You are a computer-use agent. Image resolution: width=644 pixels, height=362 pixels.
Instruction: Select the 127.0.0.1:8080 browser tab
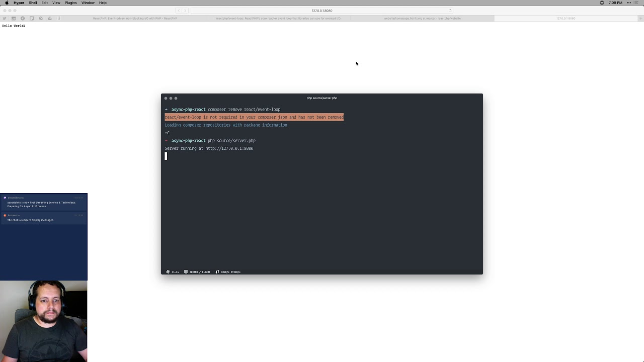(x=566, y=18)
